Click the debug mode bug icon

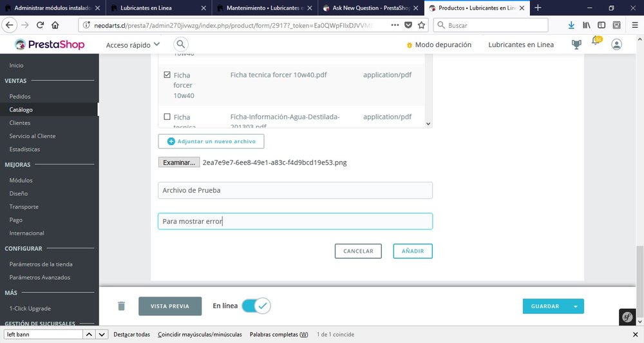tap(409, 45)
